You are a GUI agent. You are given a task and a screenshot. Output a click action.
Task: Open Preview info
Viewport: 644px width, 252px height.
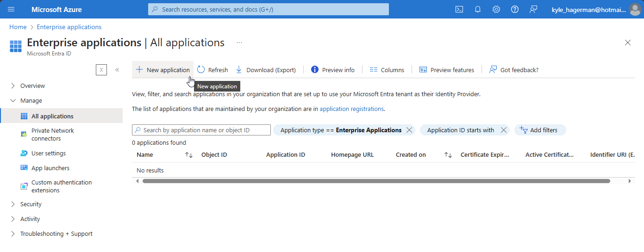(333, 70)
